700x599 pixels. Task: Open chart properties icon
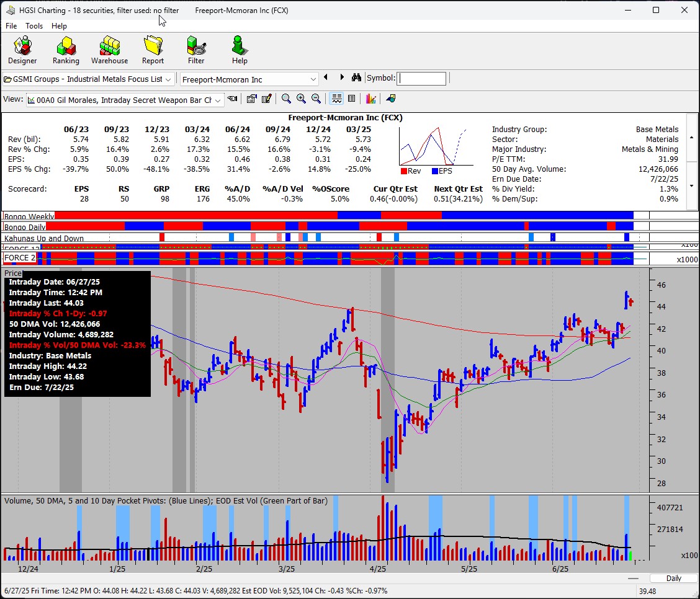(252, 99)
